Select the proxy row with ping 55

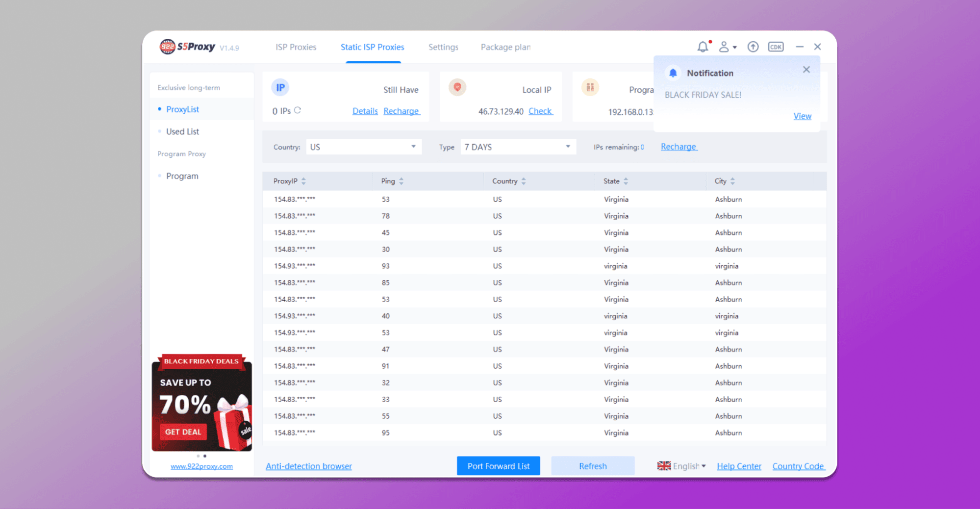coord(544,416)
